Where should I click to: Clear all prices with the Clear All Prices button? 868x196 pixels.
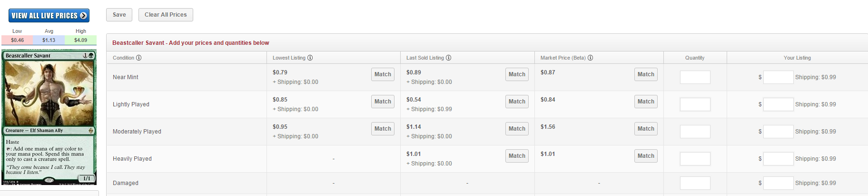[x=166, y=15]
